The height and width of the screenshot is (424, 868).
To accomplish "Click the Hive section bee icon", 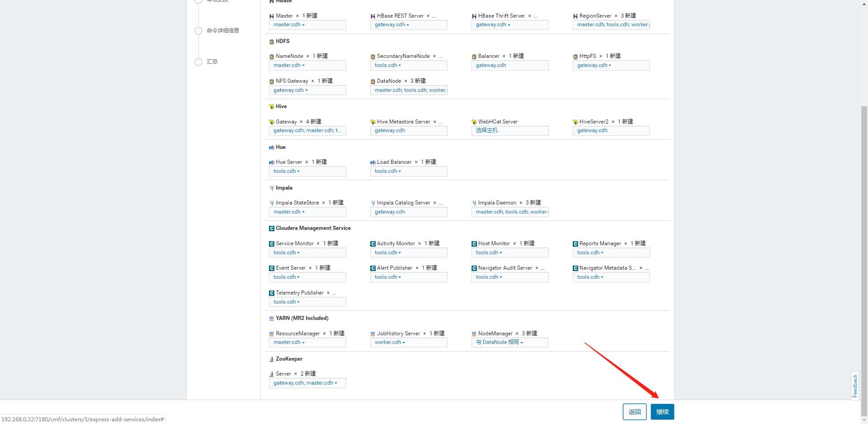I will coord(272,107).
